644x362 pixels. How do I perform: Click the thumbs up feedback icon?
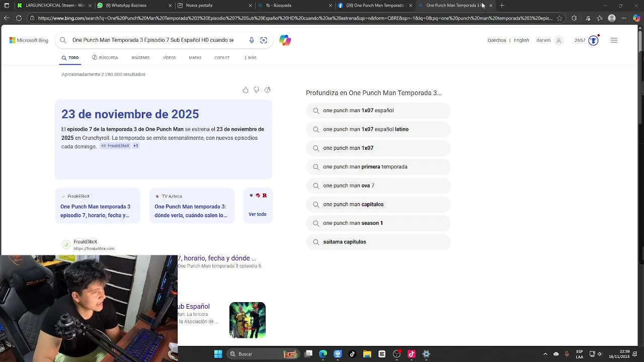246,90
